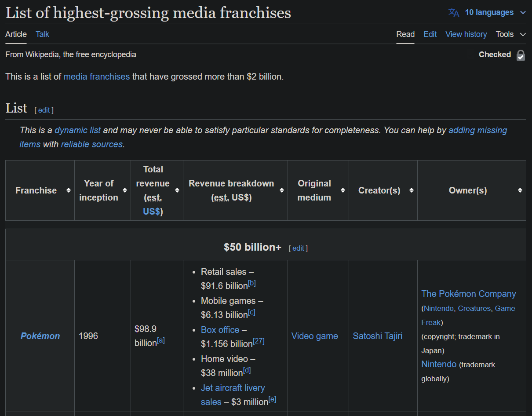
Task: Open the Satoshi Tajiri link
Action: click(x=377, y=336)
